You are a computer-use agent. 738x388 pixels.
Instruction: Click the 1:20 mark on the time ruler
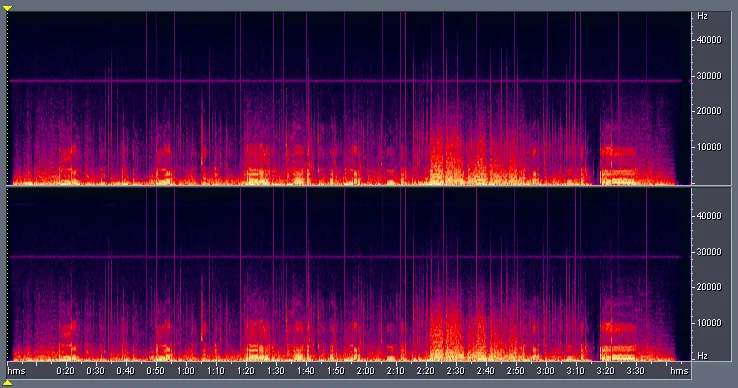pos(246,371)
